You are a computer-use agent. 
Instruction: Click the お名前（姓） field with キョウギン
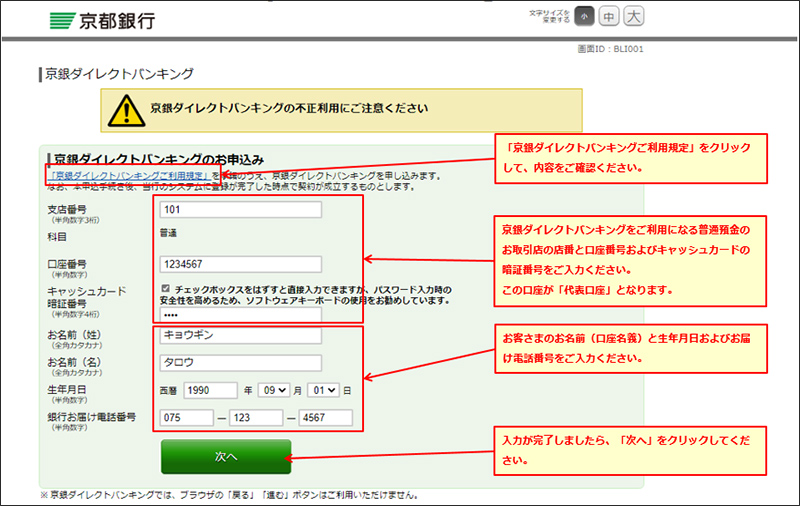click(x=240, y=335)
